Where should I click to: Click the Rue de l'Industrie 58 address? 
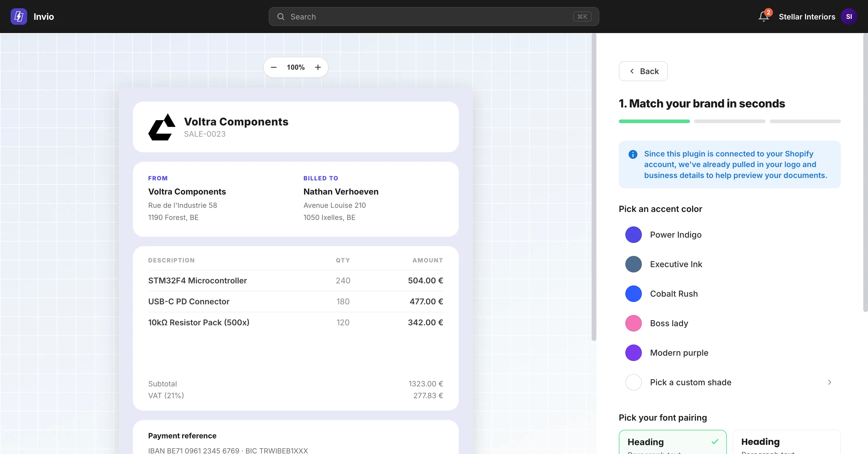coord(183,205)
